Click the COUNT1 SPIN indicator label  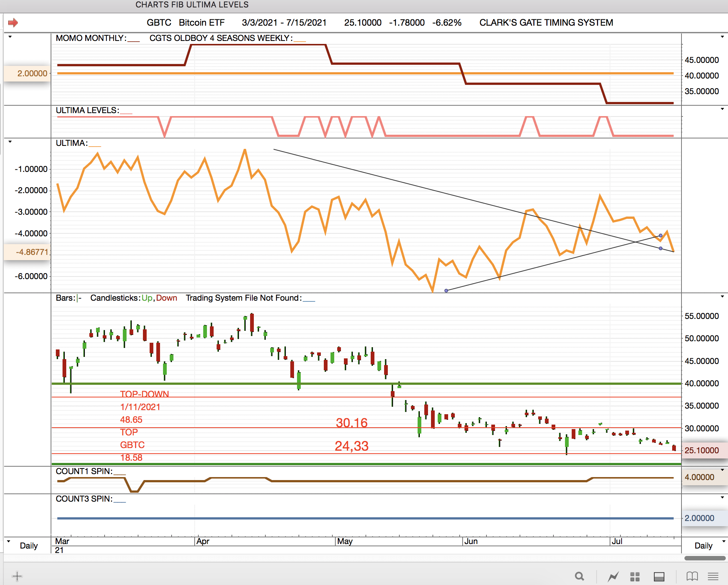point(84,471)
